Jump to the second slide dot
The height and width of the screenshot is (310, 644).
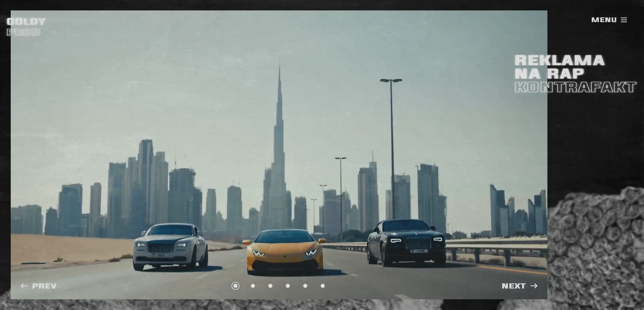(253, 286)
